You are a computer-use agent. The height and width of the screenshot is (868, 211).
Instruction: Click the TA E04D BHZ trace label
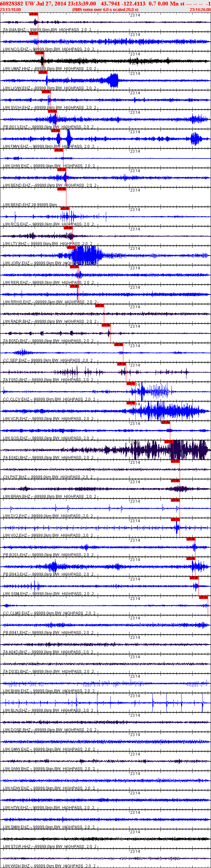[x=49, y=458]
